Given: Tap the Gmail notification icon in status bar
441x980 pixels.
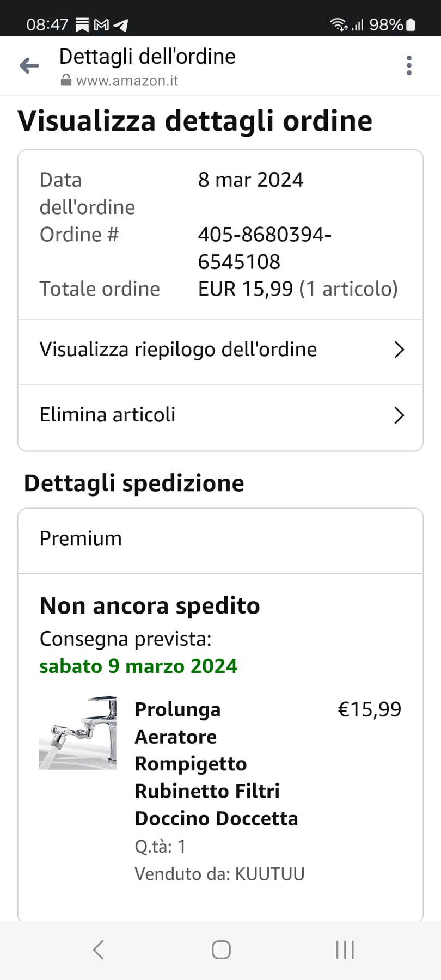Looking at the screenshot, I should (x=102, y=25).
